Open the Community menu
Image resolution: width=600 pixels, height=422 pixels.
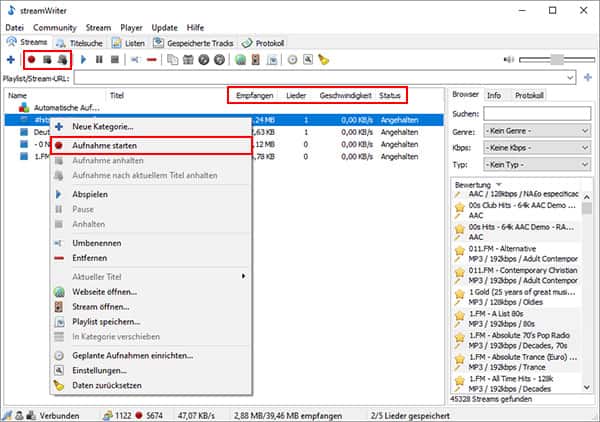point(55,28)
